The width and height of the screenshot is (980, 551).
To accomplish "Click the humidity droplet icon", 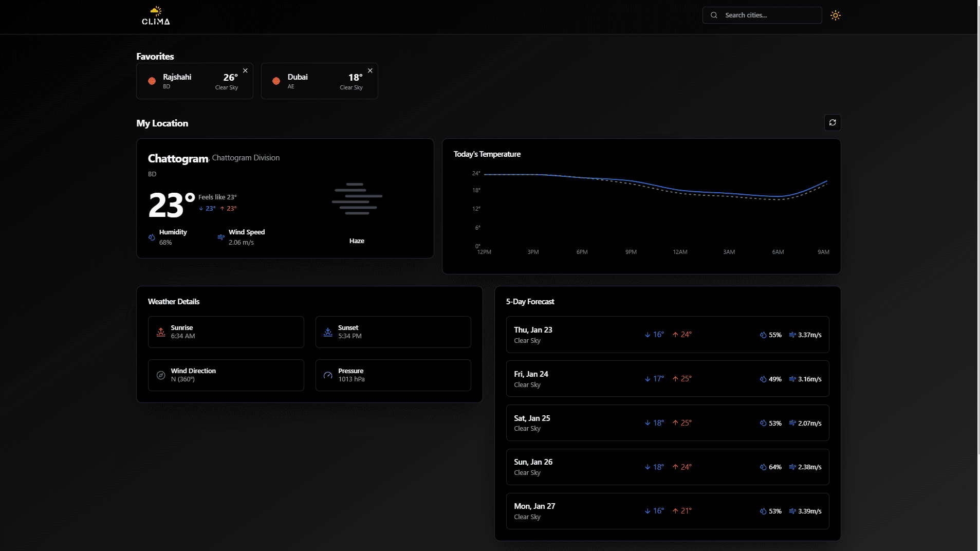I will tap(152, 237).
